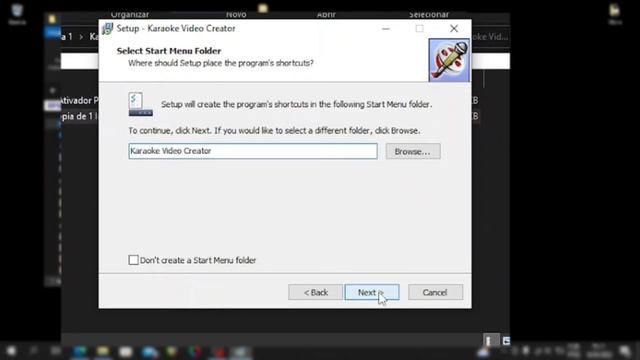Open File Explorer from the taskbar

click(103, 351)
